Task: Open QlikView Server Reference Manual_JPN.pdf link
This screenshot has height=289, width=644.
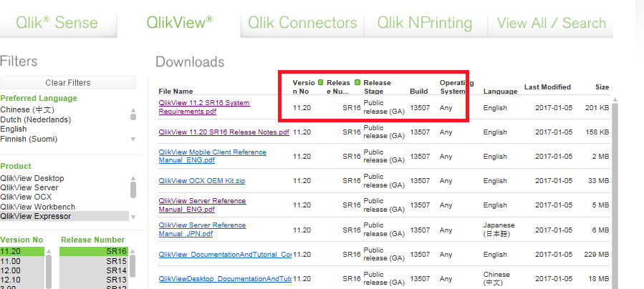Action: pyautogui.click(x=203, y=230)
